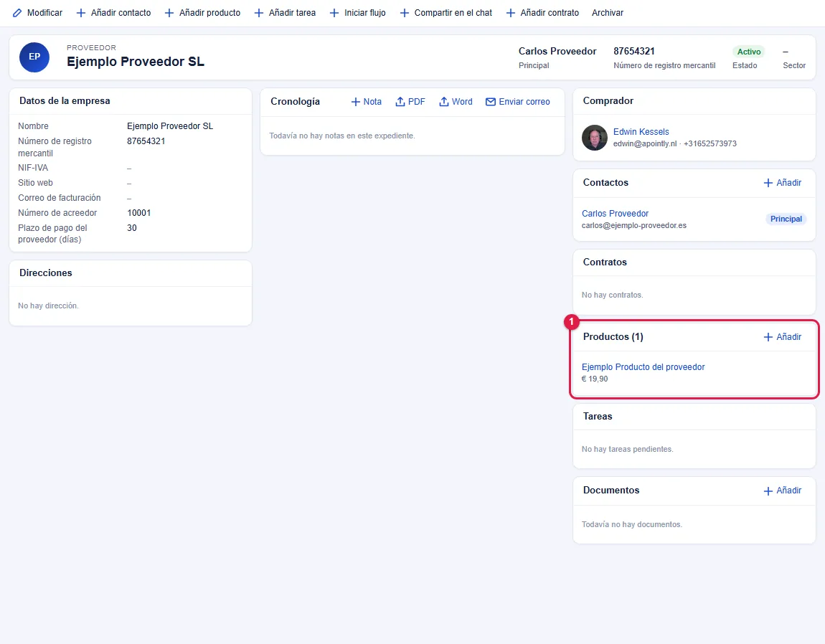Start Iniciar flujo from the toolbar
The height and width of the screenshot is (644, 825).
coord(358,13)
